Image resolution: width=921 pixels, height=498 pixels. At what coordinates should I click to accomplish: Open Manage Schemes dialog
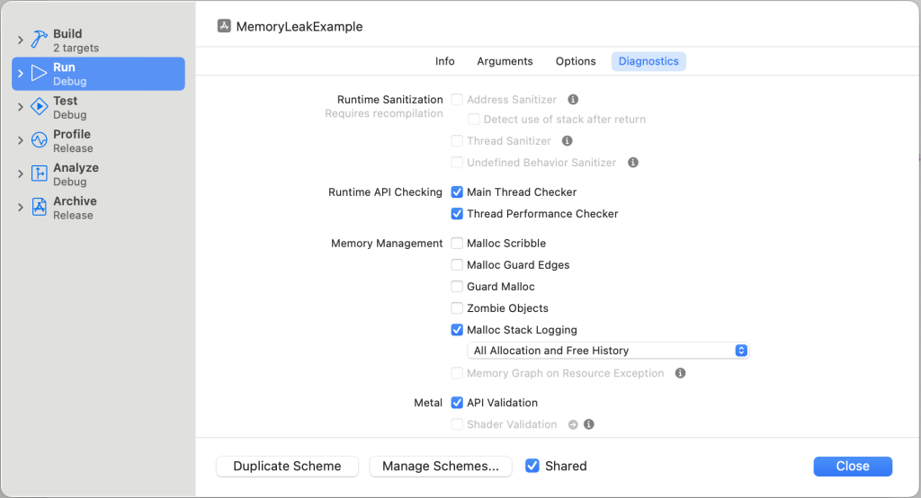441,466
